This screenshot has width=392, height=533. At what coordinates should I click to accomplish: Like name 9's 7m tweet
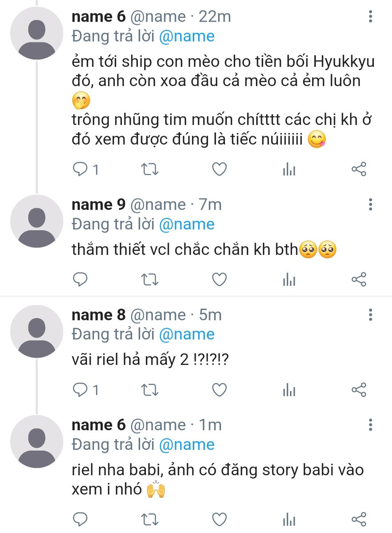pyautogui.click(x=219, y=280)
